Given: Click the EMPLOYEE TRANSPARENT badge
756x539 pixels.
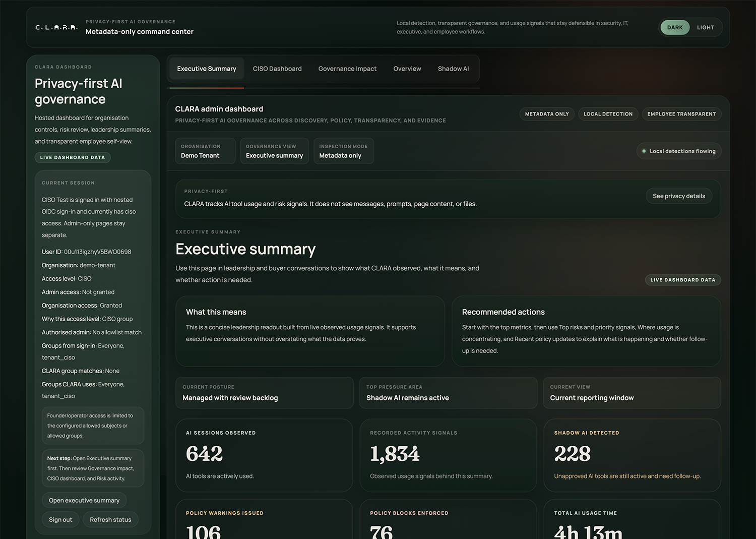Looking at the screenshot, I should (681, 113).
